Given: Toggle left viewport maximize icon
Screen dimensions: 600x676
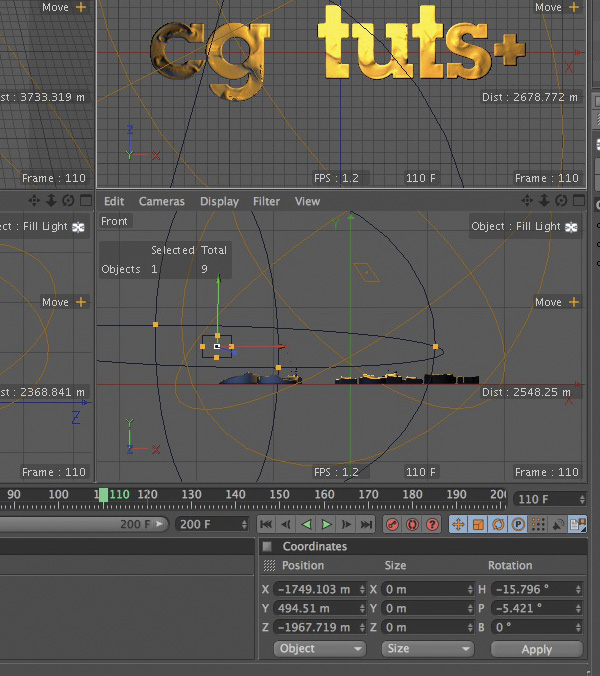Looking at the screenshot, I should 86,200.
